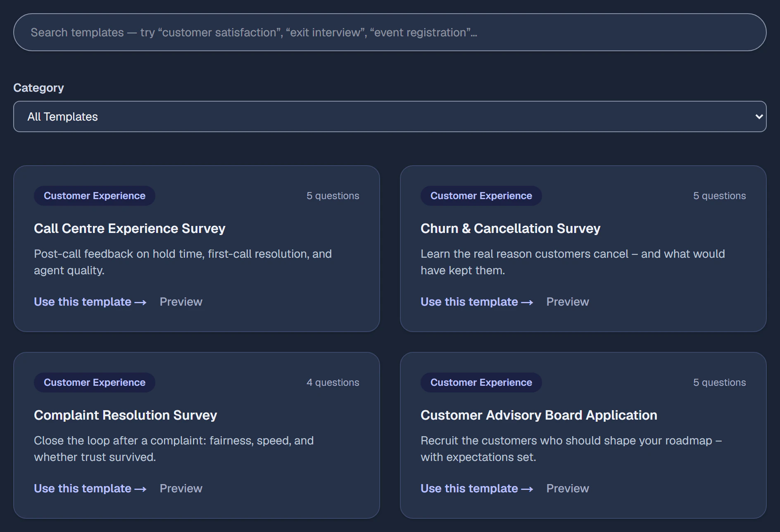Click Customer Experience tag on Call Centre card
The height and width of the screenshot is (532, 780).
pos(95,196)
